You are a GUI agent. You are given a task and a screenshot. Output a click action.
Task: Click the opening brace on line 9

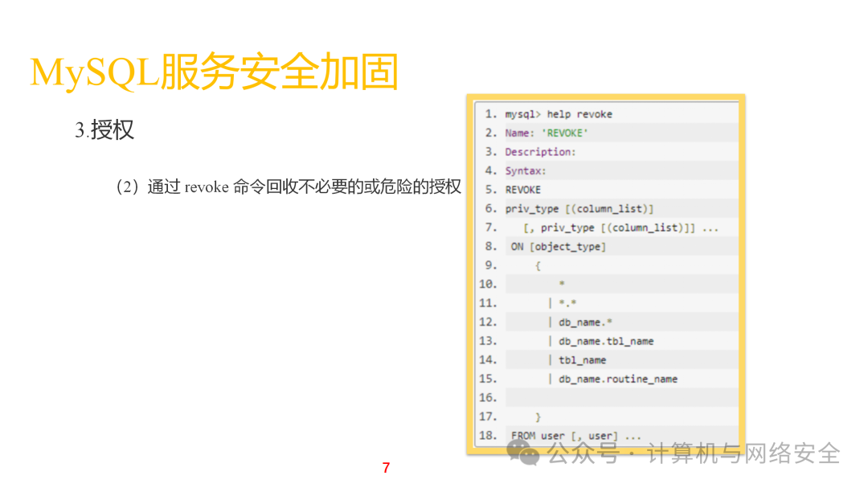click(538, 266)
